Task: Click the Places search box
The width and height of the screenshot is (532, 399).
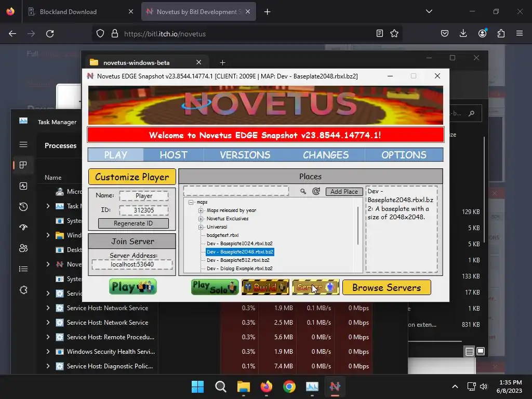Action: click(236, 191)
